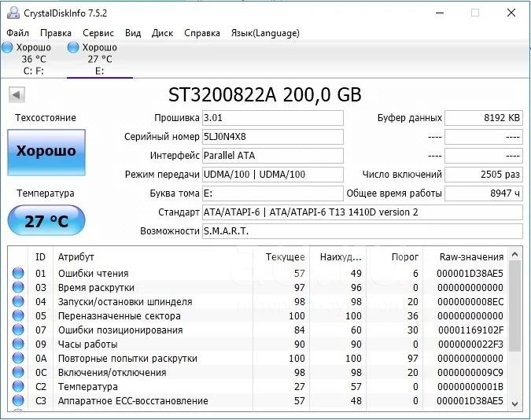Click the Буква тома field E:
Screen dimensions: 531x420
pyautogui.click(x=273, y=193)
